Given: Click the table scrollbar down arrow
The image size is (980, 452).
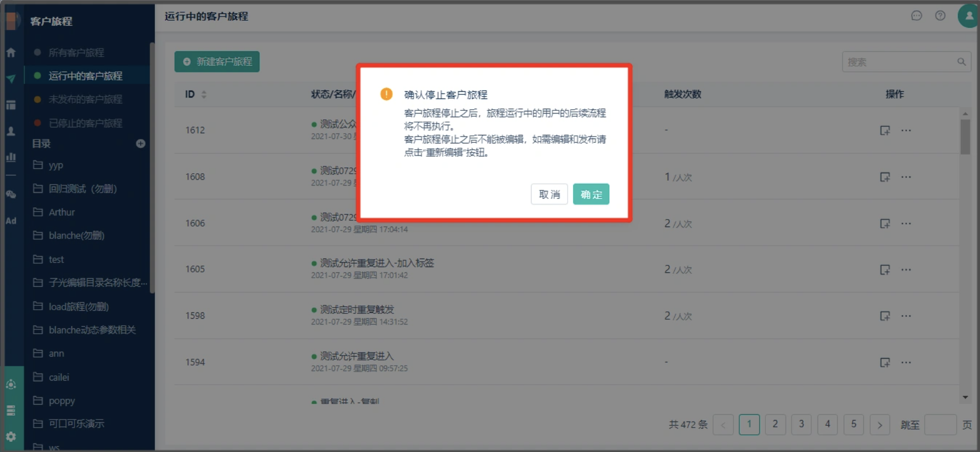Looking at the screenshot, I should coord(965,397).
